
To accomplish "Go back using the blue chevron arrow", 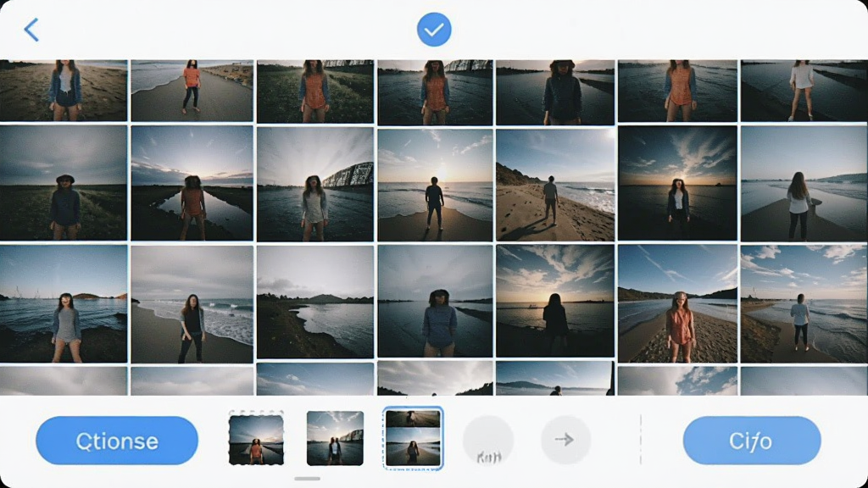I will tap(31, 30).
